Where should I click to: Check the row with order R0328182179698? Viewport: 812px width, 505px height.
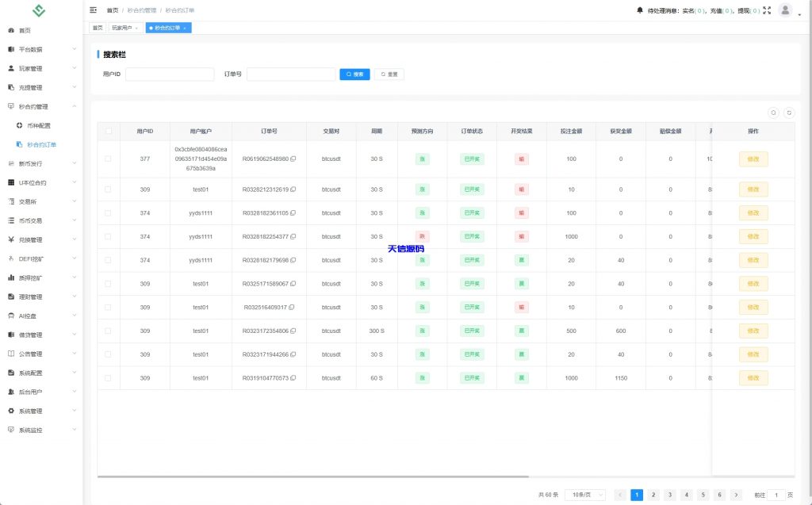(108, 260)
